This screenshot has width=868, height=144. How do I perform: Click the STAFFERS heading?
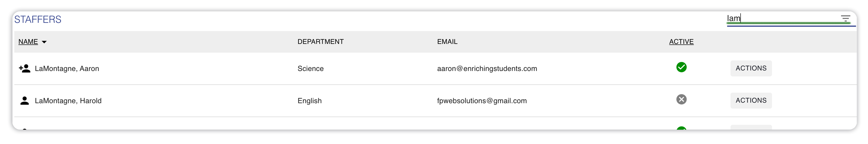point(38,20)
